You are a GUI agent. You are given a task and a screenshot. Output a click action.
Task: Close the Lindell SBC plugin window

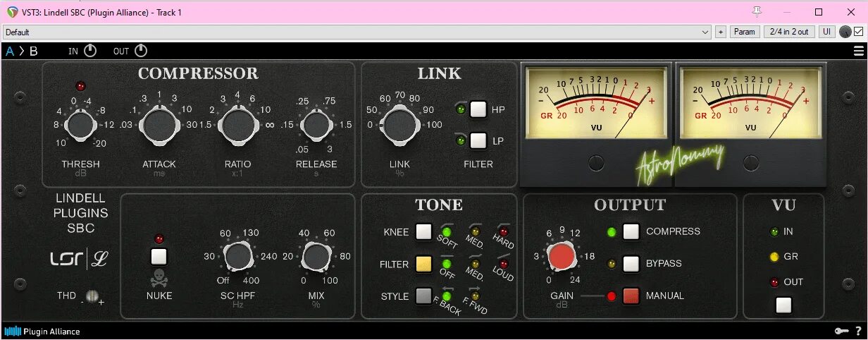(851, 12)
